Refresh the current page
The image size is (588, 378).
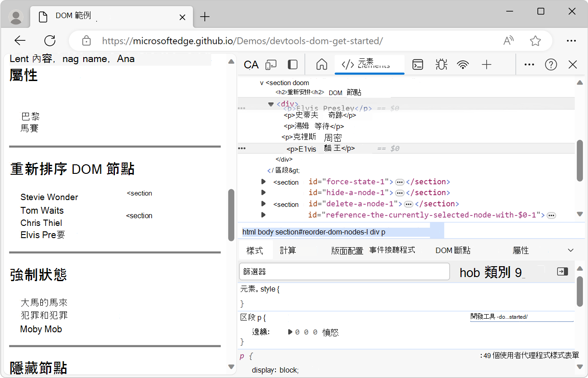tap(50, 41)
